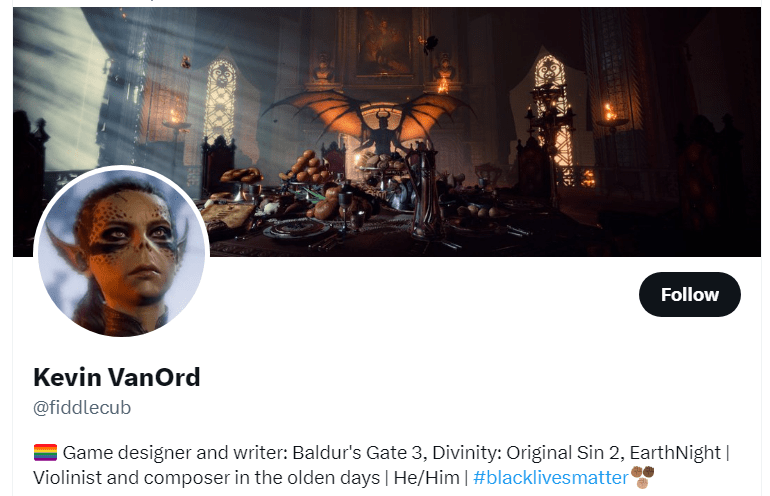Open the #blacklivesmatter hashtag link
770x496 pixels.
(550, 477)
